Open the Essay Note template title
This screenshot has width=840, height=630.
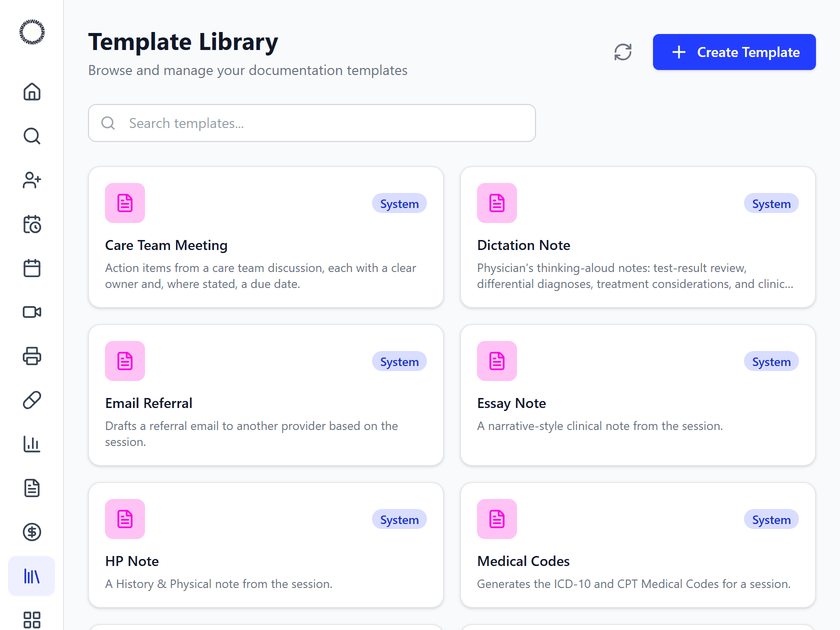[511, 403]
